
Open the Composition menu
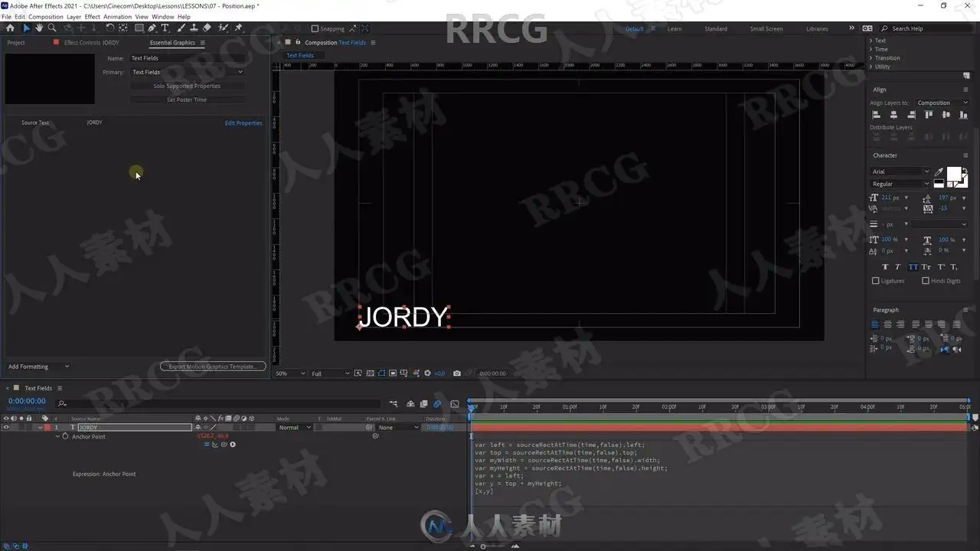pyautogui.click(x=46, y=17)
